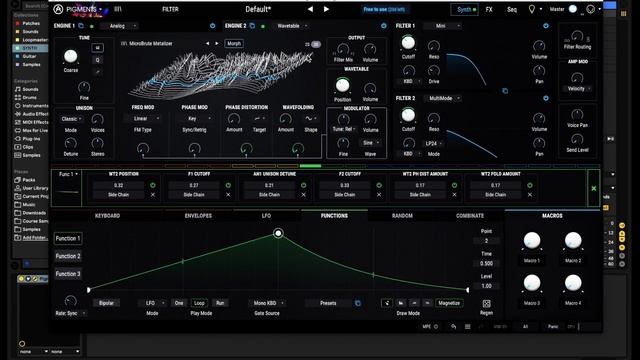
Task: Select next wavetable arrow
Action: coord(217,43)
